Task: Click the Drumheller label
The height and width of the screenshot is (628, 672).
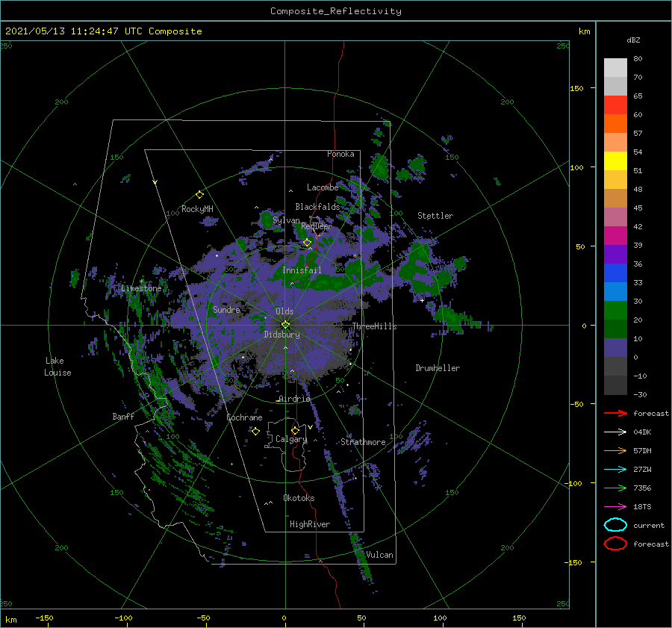Action: (437, 368)
